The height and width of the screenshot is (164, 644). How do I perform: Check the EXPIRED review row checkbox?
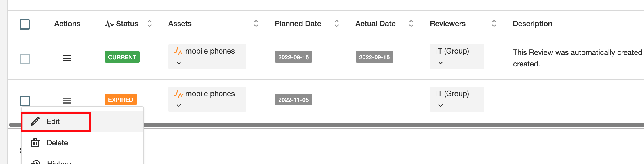click(x=25, y=101)
